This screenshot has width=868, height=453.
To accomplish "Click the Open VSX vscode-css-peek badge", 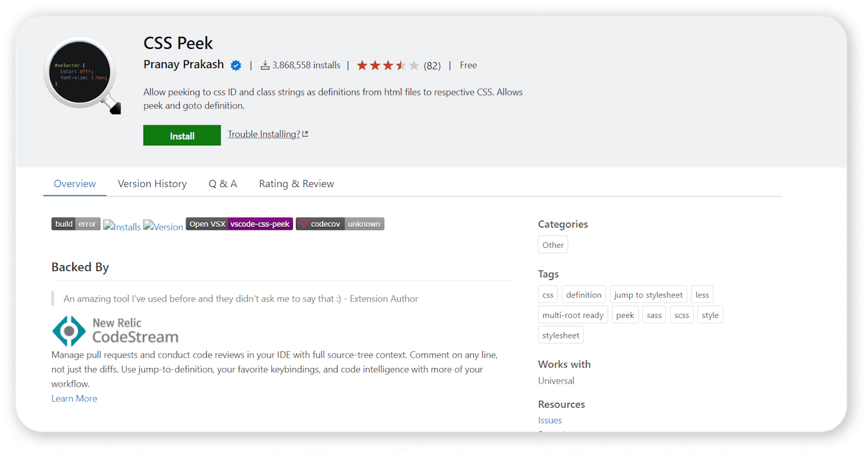I will (x=239, y=224).
